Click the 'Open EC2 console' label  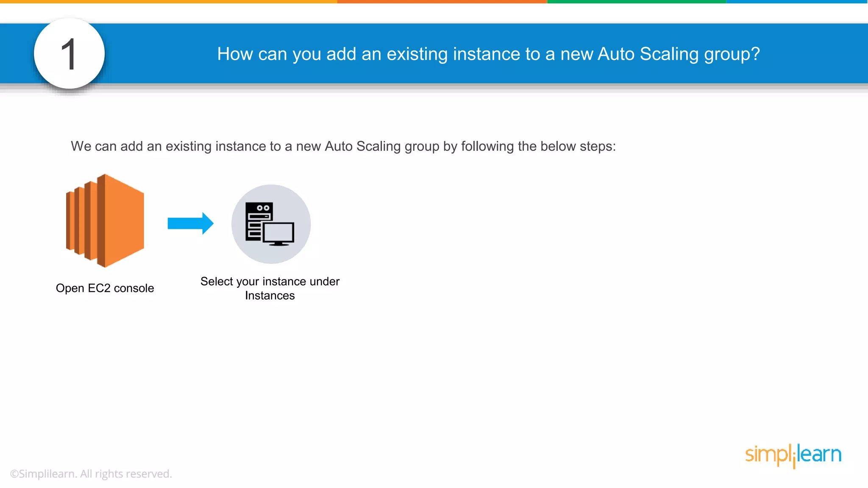coord(105,288)
